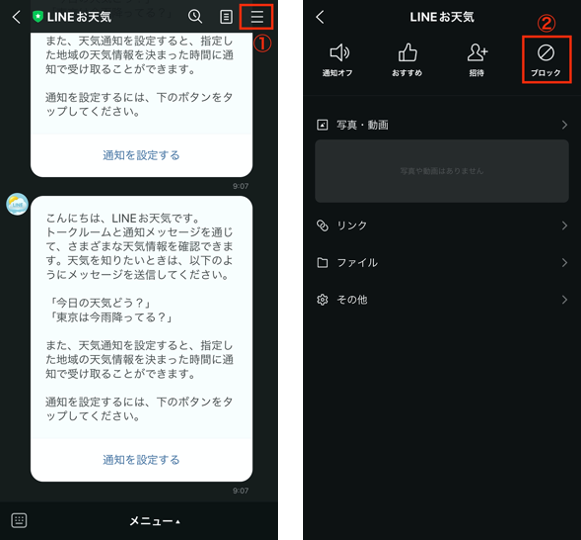Open the notes icon in chat header
This screenshot has width=581, height=540.
[226, 17]
